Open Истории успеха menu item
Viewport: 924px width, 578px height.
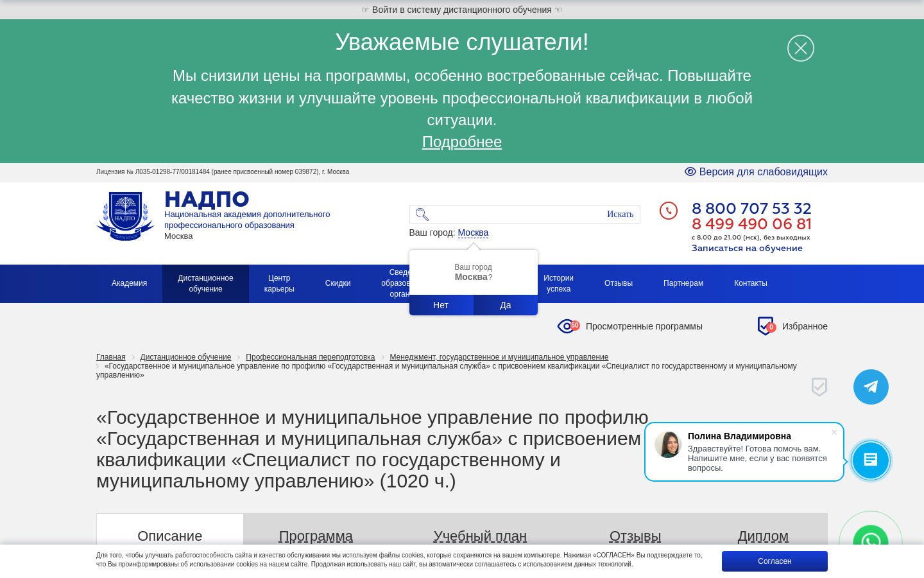tap(558, 283)
